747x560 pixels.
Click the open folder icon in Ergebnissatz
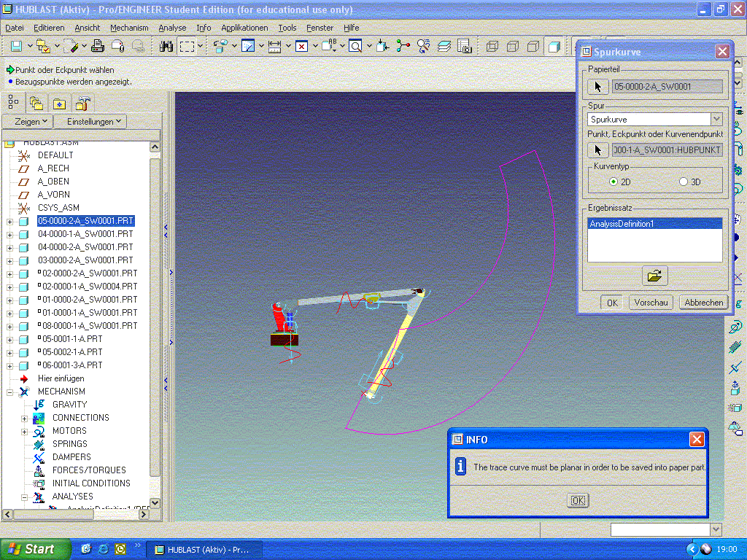pos(654,276)
